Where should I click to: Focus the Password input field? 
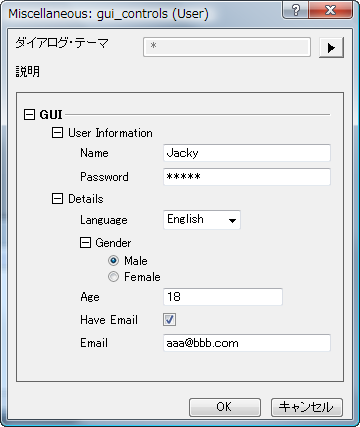click(247, 177)
